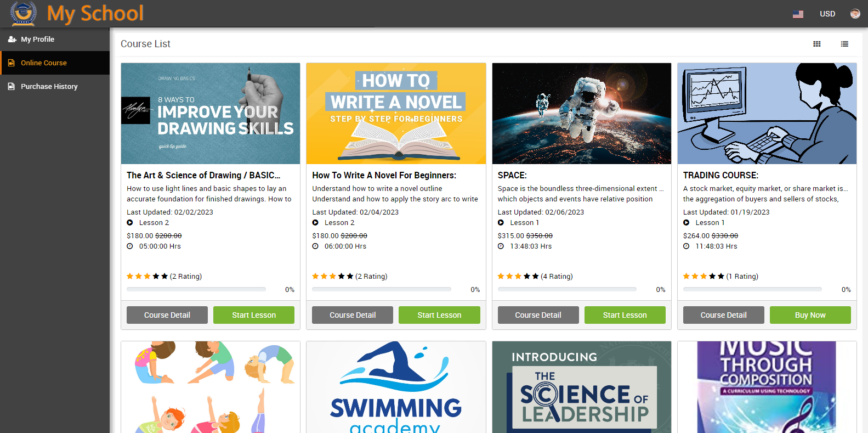Viewport: 868px width, 433px height.
Task: Open the TRADING COURSE title link
Action: (721, 176)
